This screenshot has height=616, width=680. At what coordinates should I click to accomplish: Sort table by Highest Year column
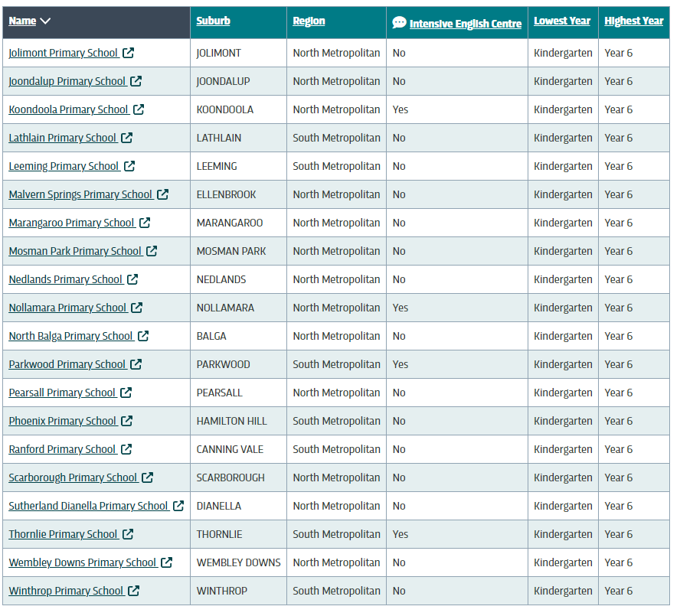[634, 21]
